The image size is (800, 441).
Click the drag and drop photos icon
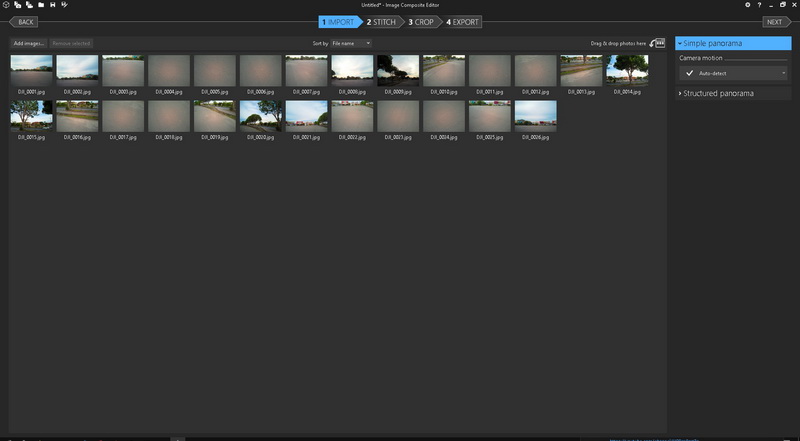point(657,44)
